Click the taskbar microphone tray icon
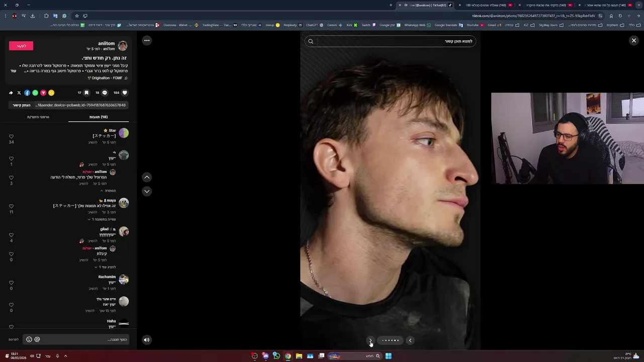 (x=57, y=356)
